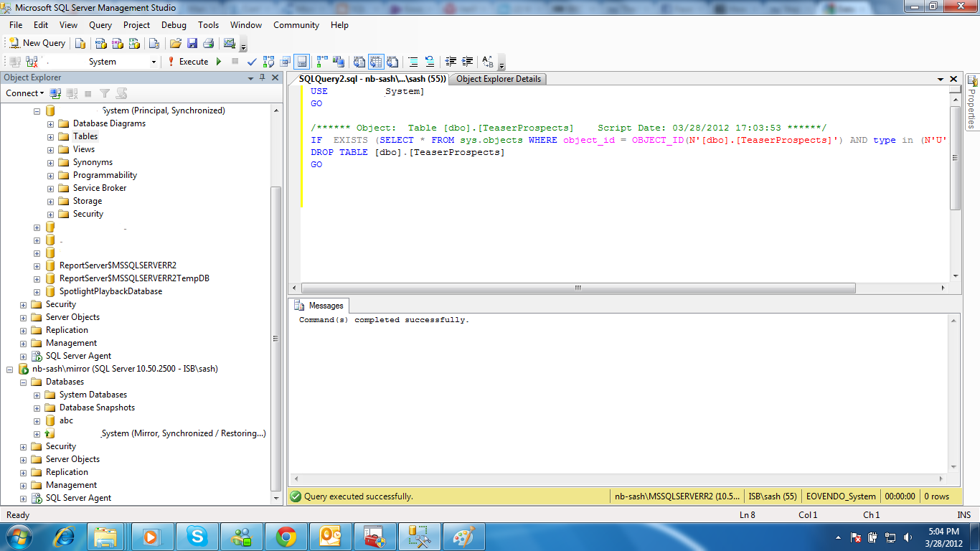Click the Execute button
Viewport: 980px width, 551px height.
pos(191,61)
